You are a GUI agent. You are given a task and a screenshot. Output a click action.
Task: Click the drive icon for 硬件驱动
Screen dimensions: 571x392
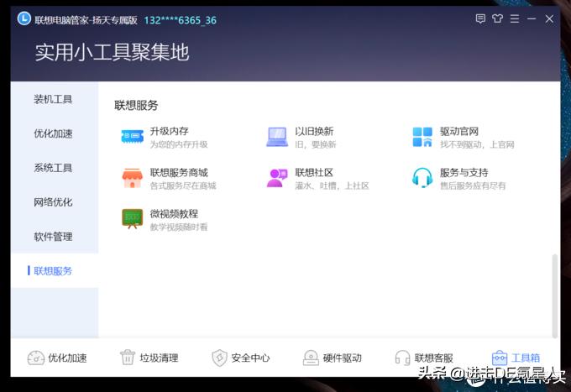click(311, 358)
